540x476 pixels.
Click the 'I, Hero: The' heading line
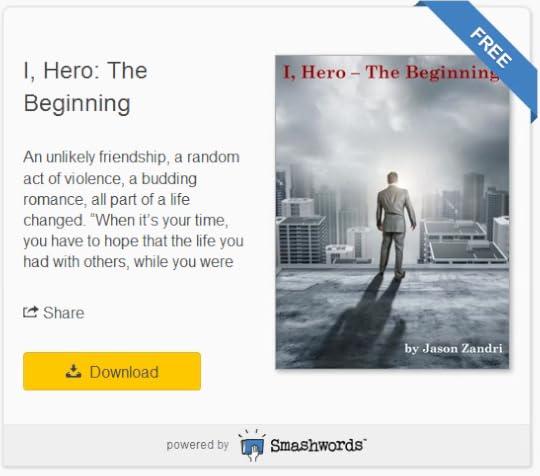click(x=85, y=71)
